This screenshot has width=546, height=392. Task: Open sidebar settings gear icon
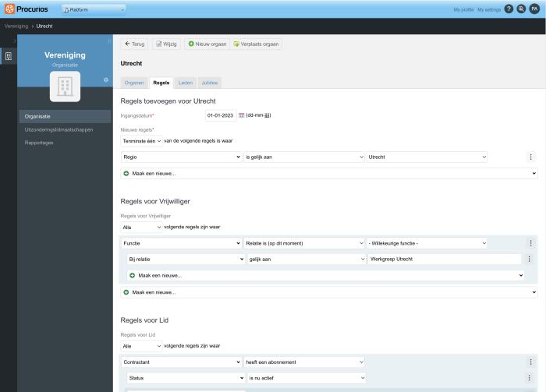pos(106,80)
